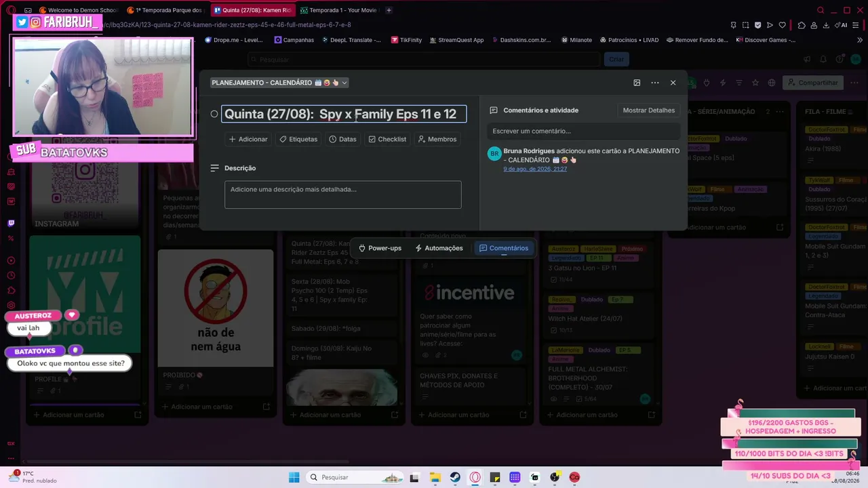868x488 pixels.
Task: Open the PROIBIDO card image
Action: (216, 308)
